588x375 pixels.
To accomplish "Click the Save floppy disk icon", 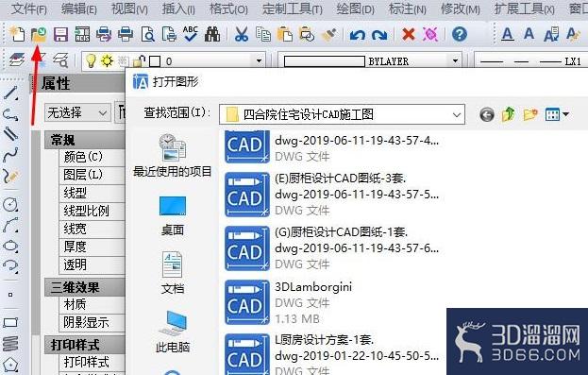I will [x=60, y=34].
